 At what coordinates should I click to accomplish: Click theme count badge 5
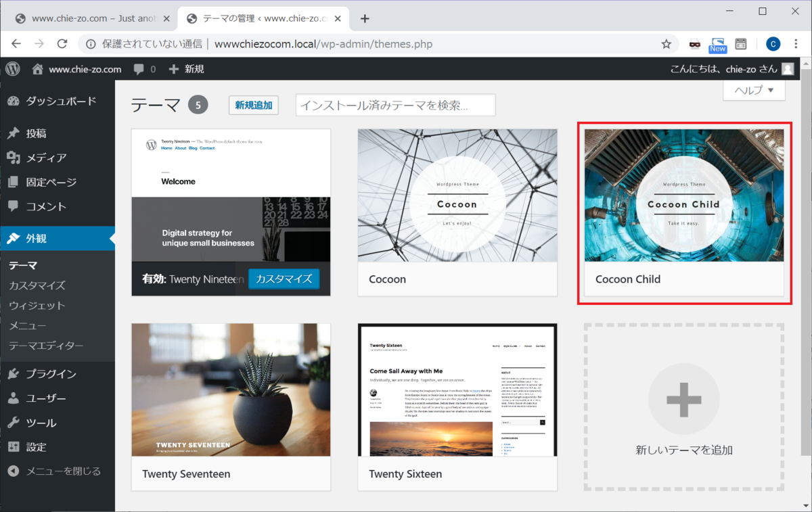pos(198,106)
